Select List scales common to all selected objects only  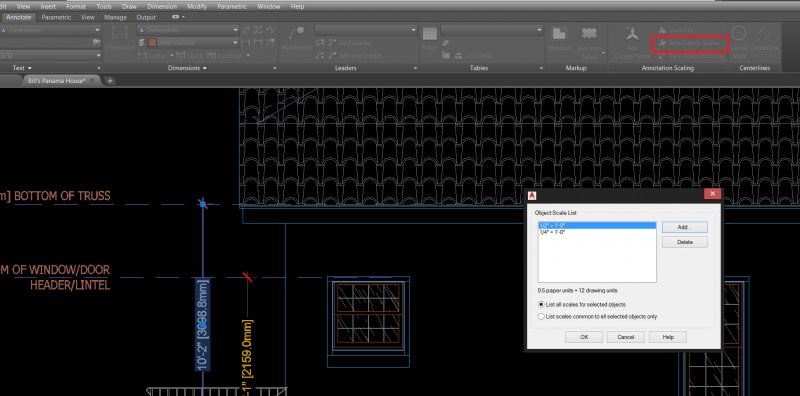(541, 316)
